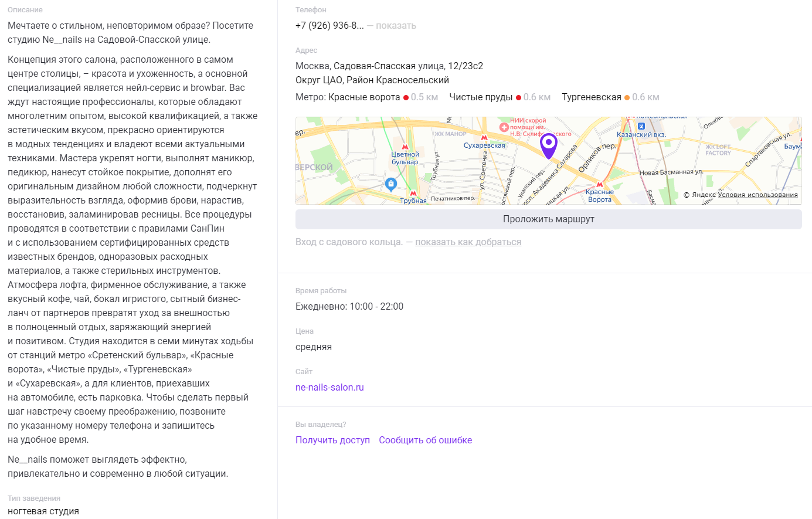This screenshot has height=519, width=812.
Task: Select the Красные Ворота metro icon on map
Action: (599, 184)
